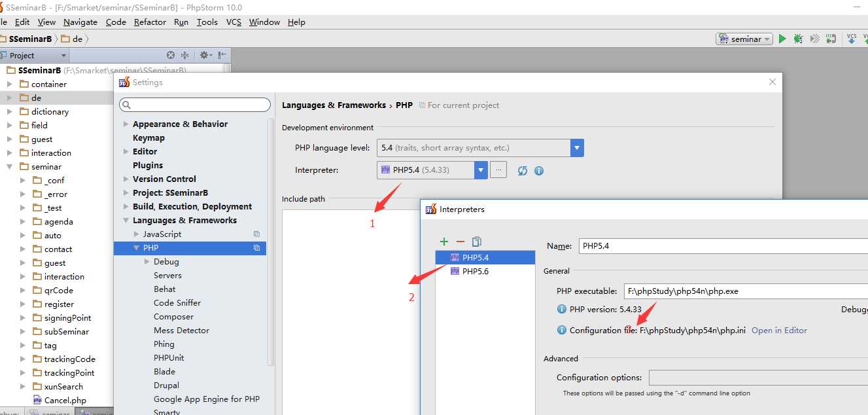Image resolution: width=868 pixels, height=415 pixels.
Task: Expand Version Control settings
Action: (x=126, y=179)
